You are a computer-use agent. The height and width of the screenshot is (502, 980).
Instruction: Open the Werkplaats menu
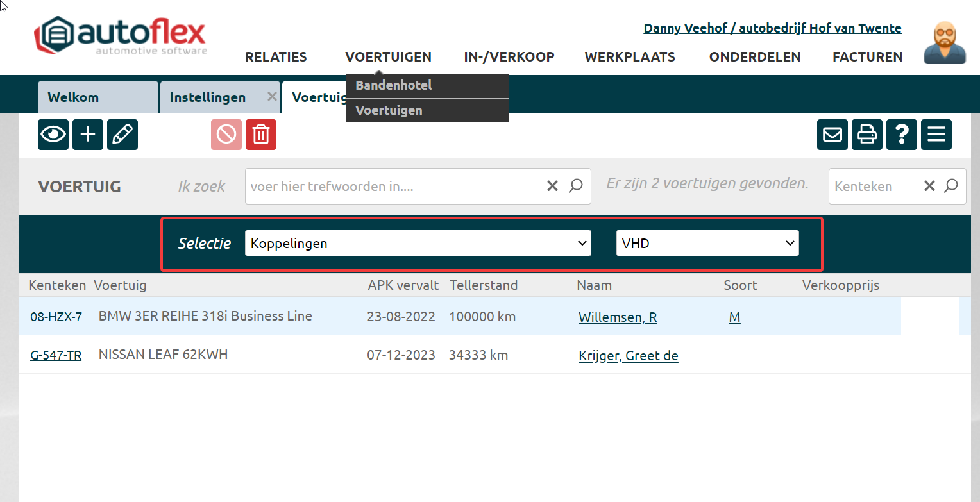pos(630,57)
